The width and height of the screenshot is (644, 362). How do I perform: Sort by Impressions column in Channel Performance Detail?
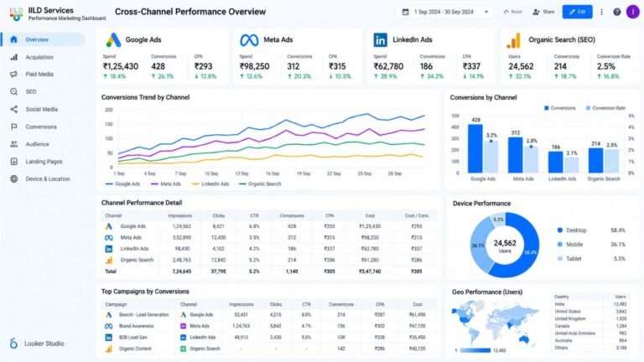[179, 215]
